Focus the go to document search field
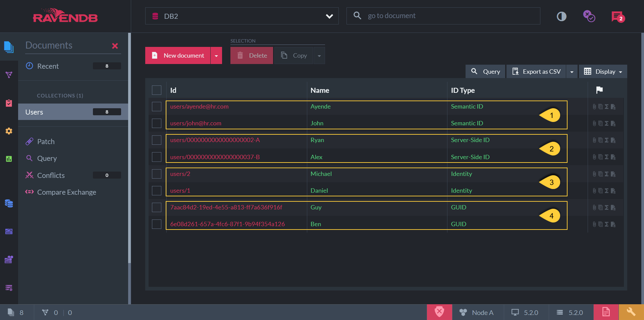The image size is (644, 320). (x=443, y=16)
